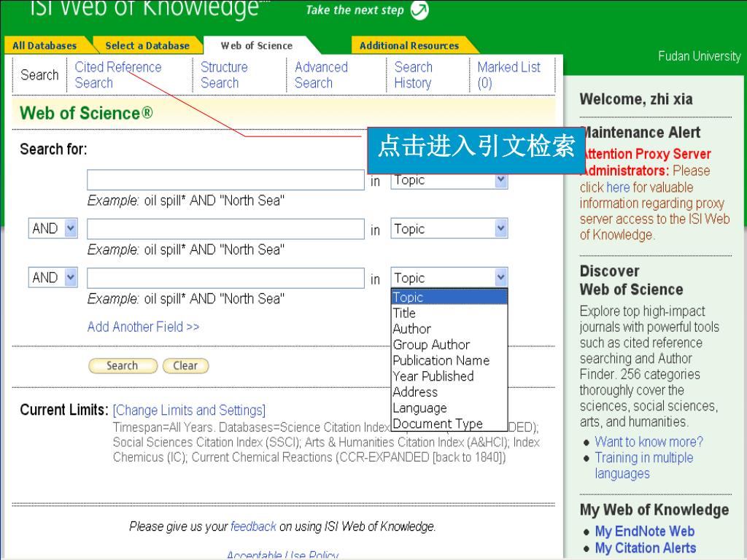This screenshot has width=747, height=560.
Task: Choose Topic in the open dropdown list
Action: 449,297
